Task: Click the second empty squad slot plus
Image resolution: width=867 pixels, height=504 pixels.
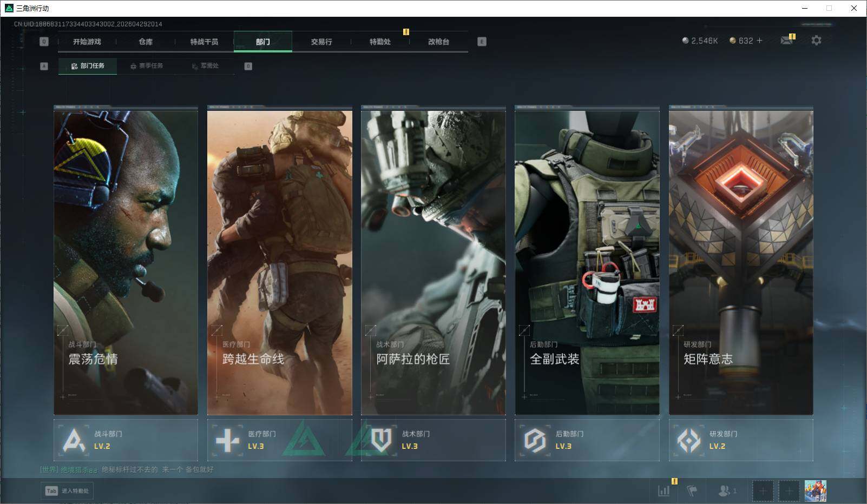Action: [789, 491]
